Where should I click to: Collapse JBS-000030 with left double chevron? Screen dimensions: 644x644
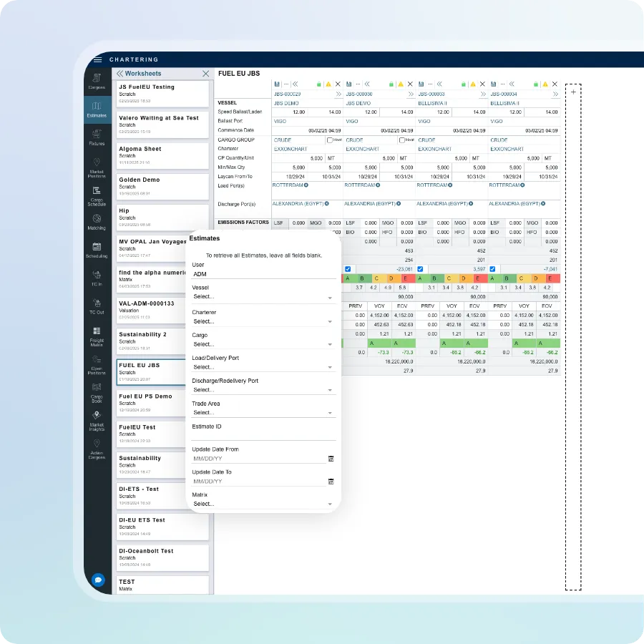tap(367, 84)
